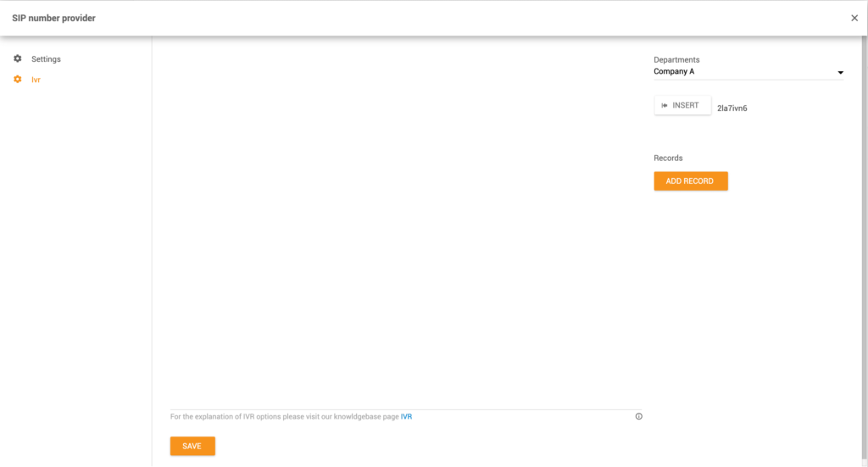Close the SIP number provider dialog
Screen dimensions: 868x467
point(854,18)
